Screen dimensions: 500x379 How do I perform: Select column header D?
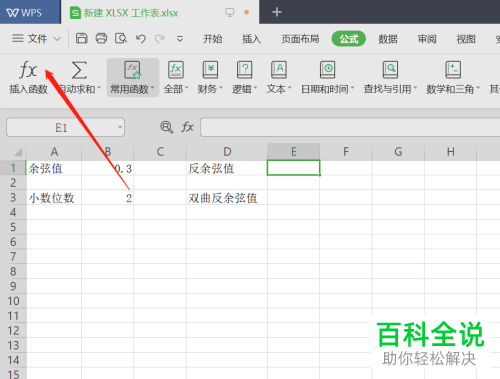(227, 152)
